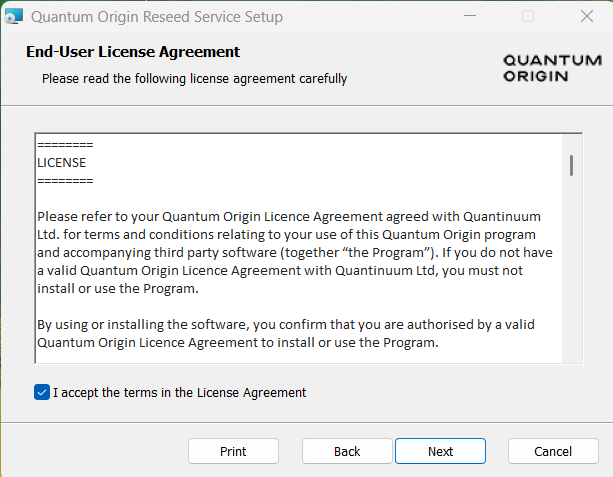Uncheck the accept license terms checkbox
Image resolution: width=613 pixels, height=477 pixels.
[41, 392]
